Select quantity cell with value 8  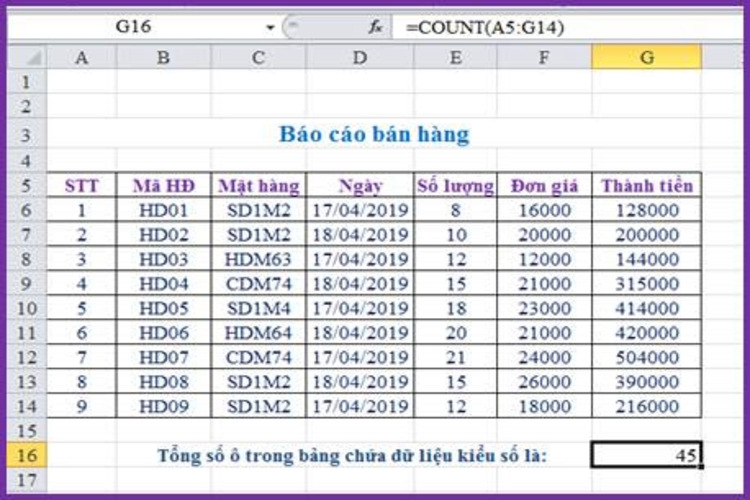tap(455, 210)
